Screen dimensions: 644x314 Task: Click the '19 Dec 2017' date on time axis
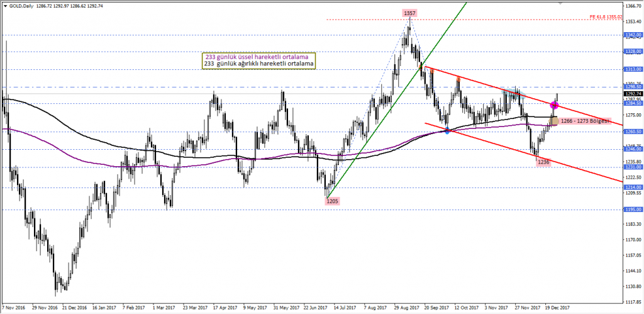coord(557,308)
